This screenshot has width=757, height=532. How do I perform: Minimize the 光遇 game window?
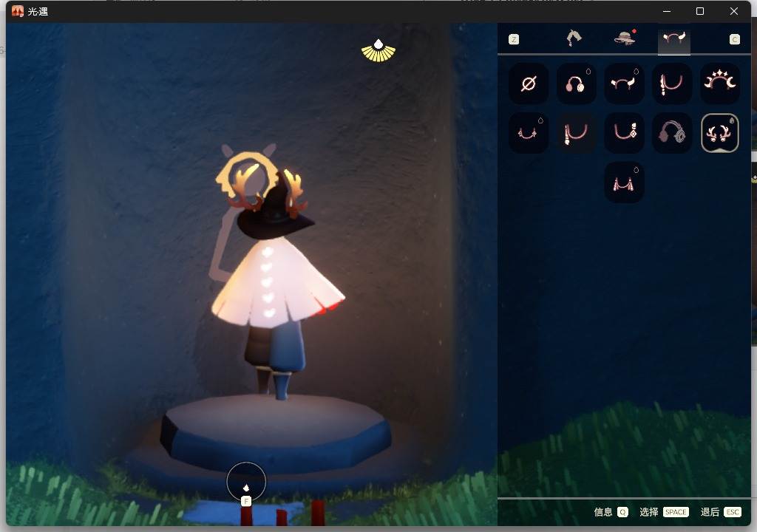tap(667, 11)
